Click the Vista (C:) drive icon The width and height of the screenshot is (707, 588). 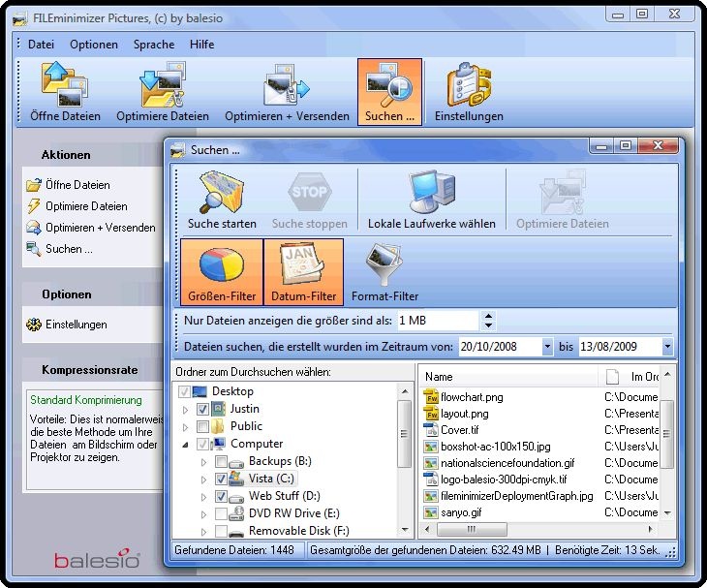(x=236, y=479)
